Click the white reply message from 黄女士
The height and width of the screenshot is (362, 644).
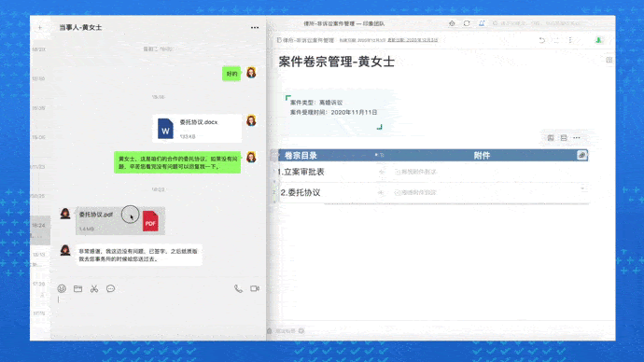click(x=139, y=255)
